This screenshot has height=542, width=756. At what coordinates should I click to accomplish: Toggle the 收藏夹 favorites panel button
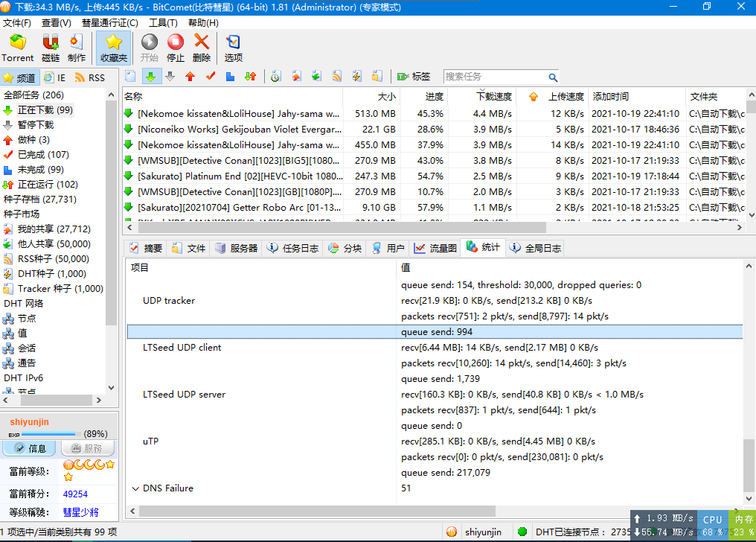click(113, 48)
